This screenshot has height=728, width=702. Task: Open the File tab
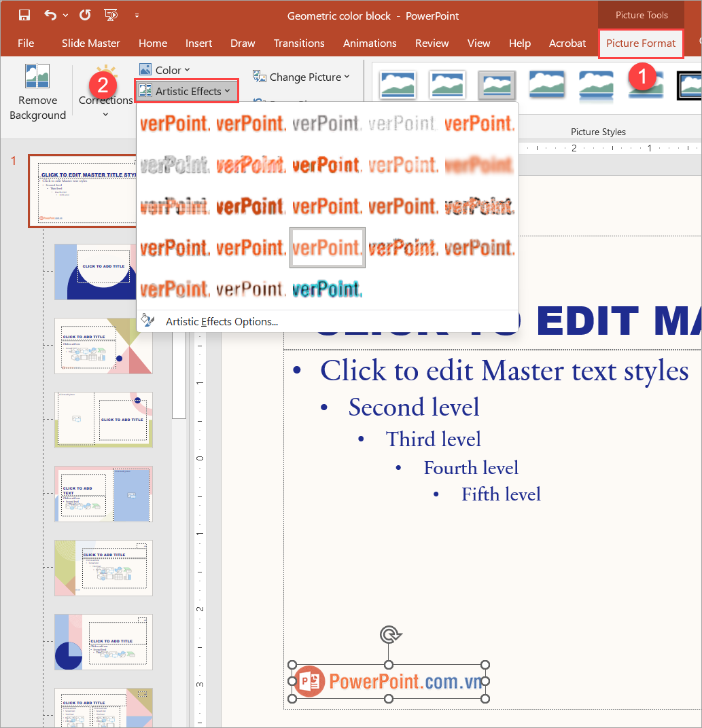[26, 43]
